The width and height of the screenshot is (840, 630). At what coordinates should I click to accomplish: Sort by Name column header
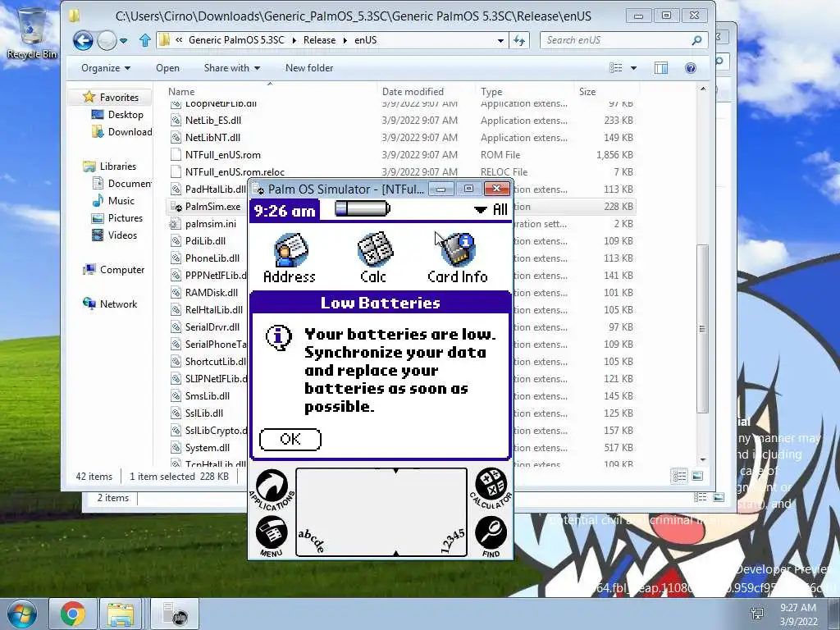271,92
